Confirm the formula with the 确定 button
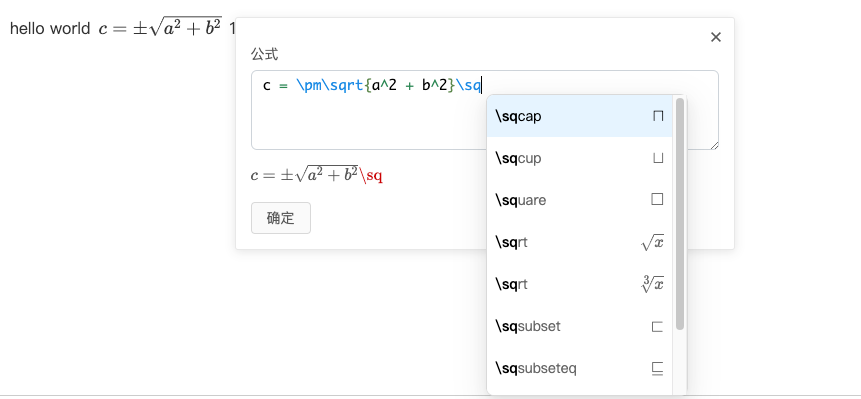The height and width of the screenshot is (399, 861). [281, 218]
